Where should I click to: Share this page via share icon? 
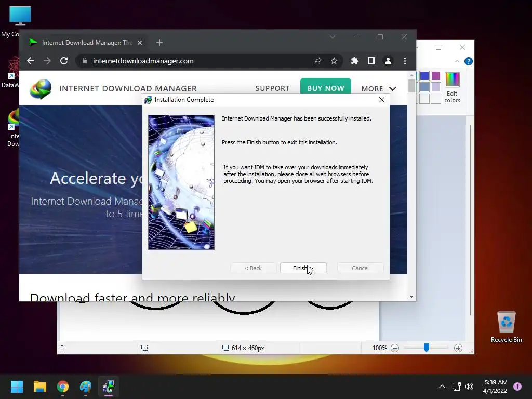click(x=317, y=61)
